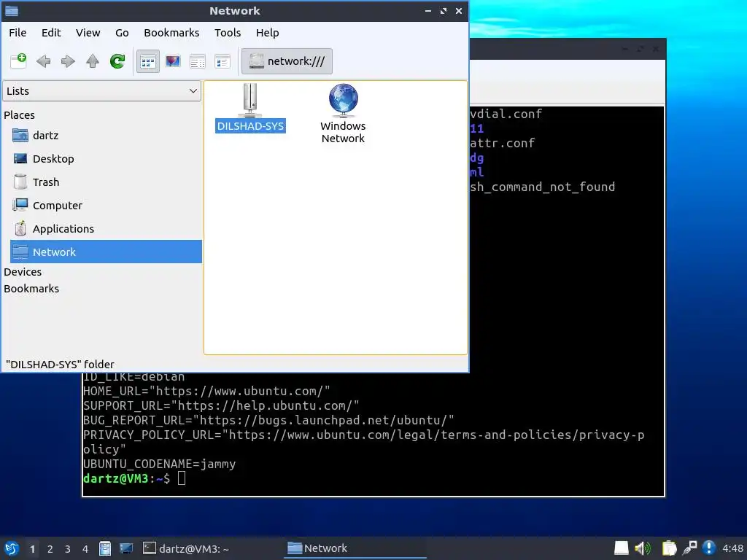Click sh_command_not_found text in terminal

point(543,187)
